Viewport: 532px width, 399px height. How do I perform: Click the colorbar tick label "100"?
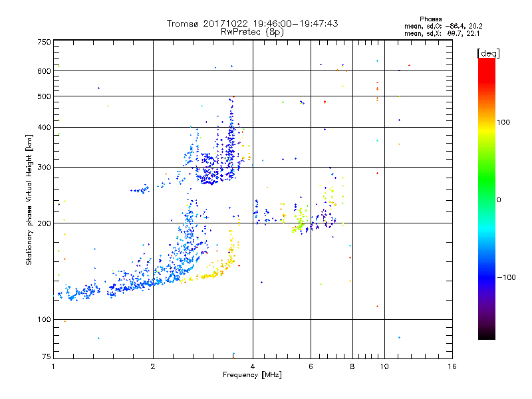pyautogui.click(x=503, y=122)
